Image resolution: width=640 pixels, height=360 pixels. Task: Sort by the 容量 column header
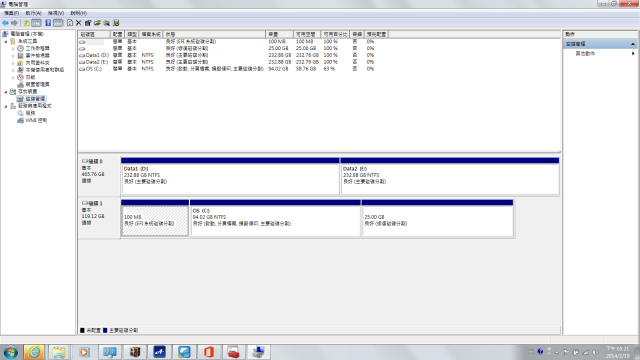click(279, 34)
